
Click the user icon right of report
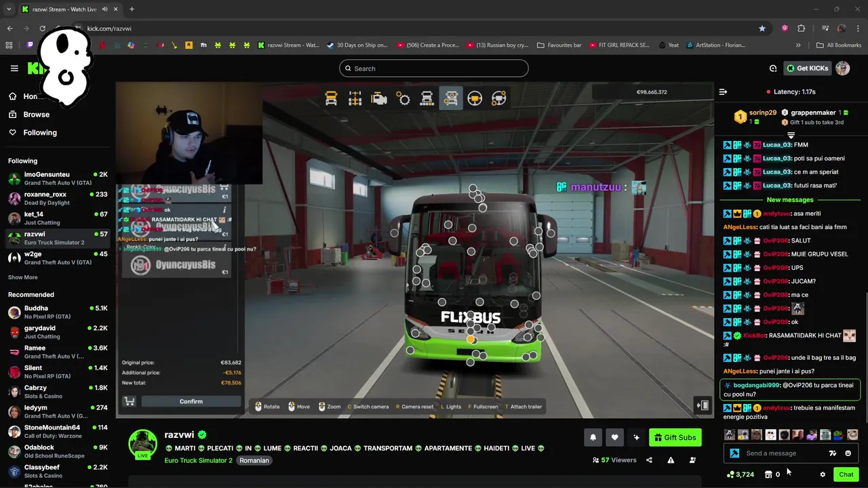(x=692, y=460)
